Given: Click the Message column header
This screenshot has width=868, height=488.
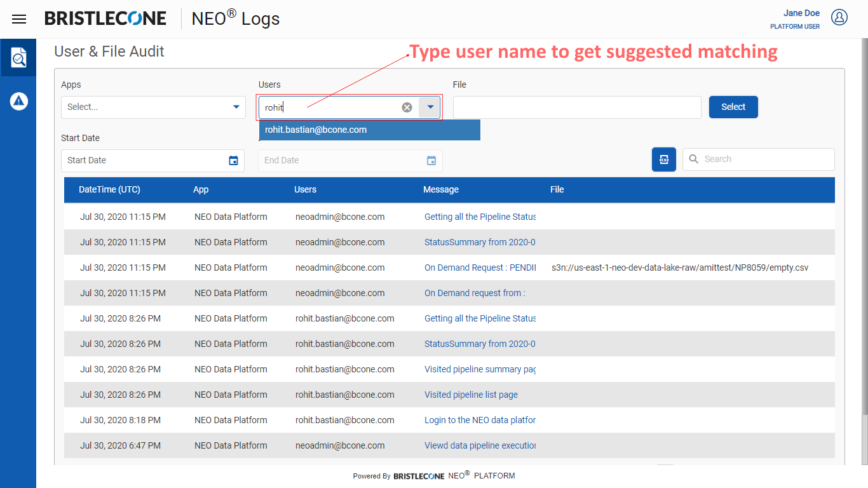Looking at the screenshot, I should tap(440, 190).
